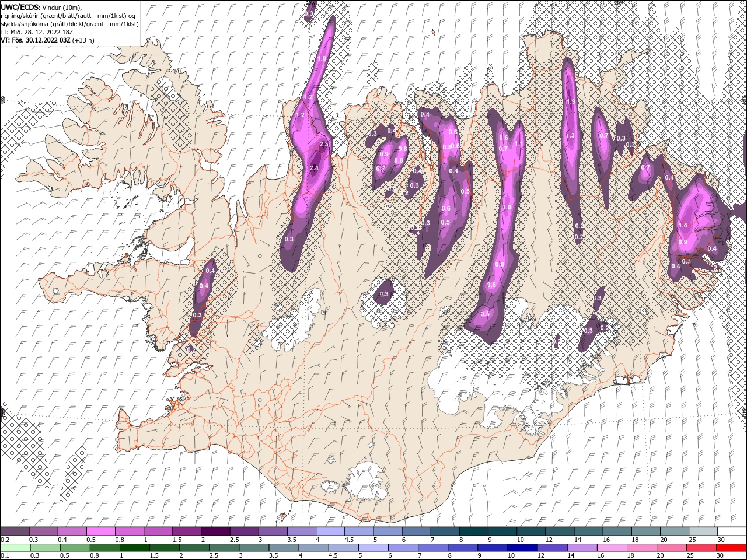Screen dimensions: 747x560
Task: Click the 1.3 snowfall value on the map
Action: [570, 135]
